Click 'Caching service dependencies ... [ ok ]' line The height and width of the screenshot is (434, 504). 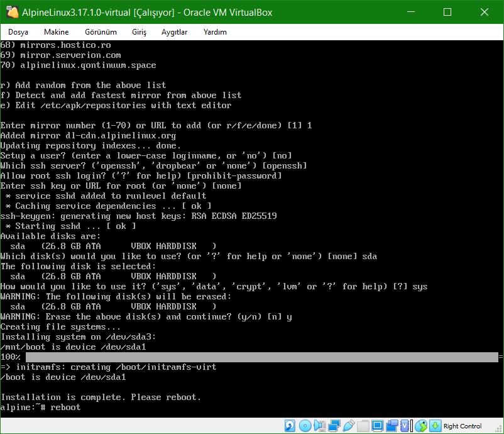pos(108,206)
